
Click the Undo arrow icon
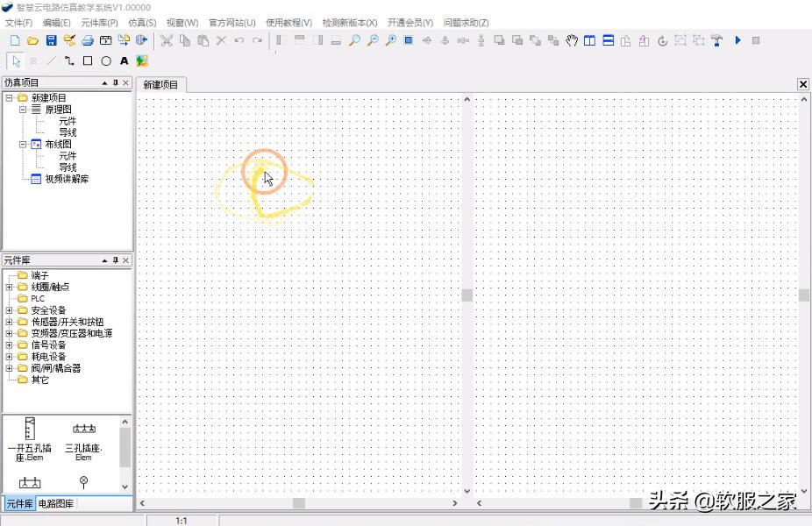[238, 40]
